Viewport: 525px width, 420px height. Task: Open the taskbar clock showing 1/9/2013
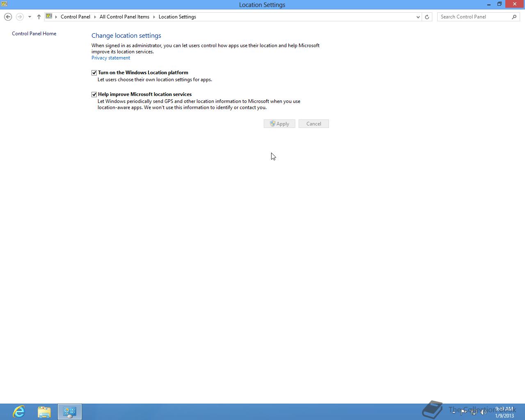(504, 412)
